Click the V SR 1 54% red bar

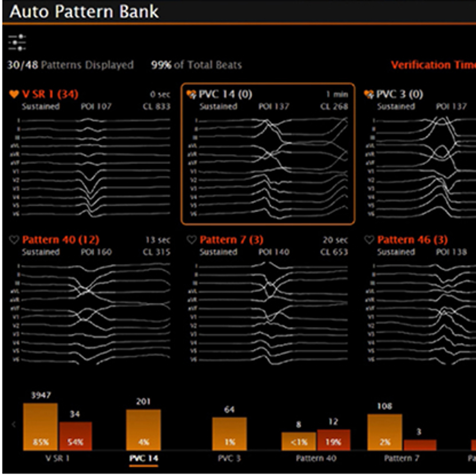pos(76,436)
